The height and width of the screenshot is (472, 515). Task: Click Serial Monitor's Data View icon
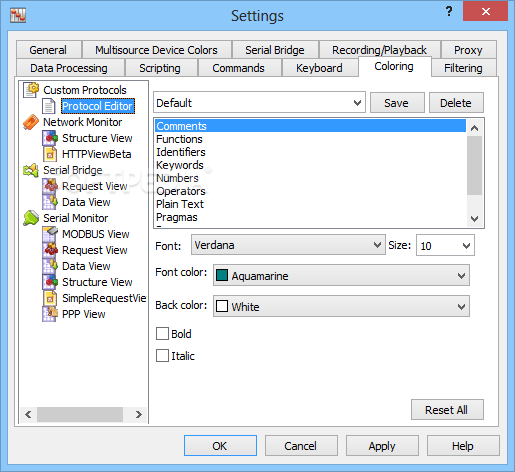tap(50, 266)
